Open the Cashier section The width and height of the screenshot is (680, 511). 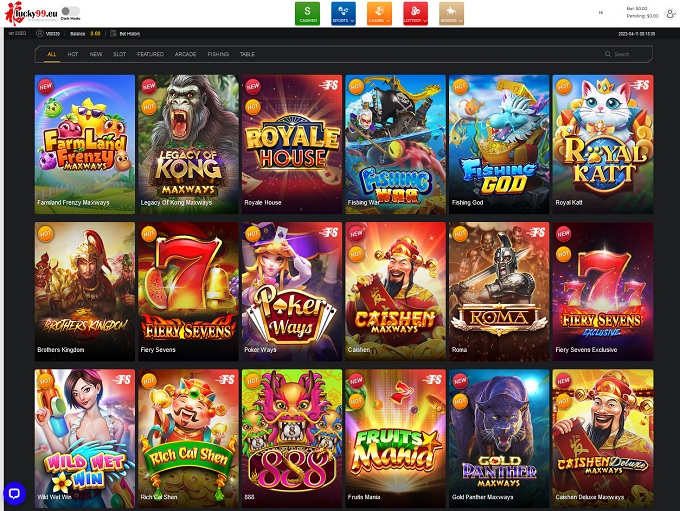pos(307,13)
